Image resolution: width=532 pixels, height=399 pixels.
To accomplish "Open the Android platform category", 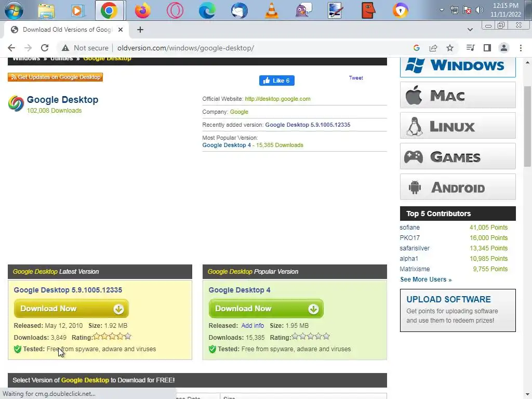I will 458,187.
